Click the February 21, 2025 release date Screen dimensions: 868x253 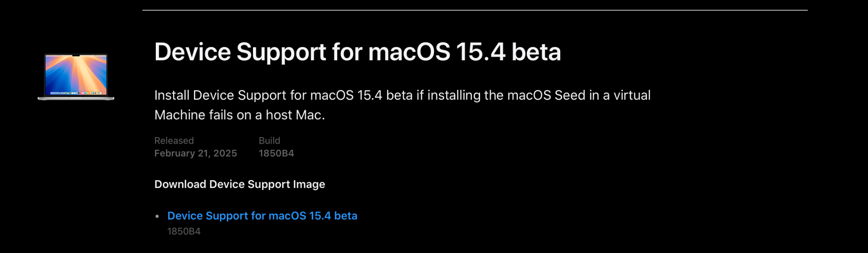point(195,153)
